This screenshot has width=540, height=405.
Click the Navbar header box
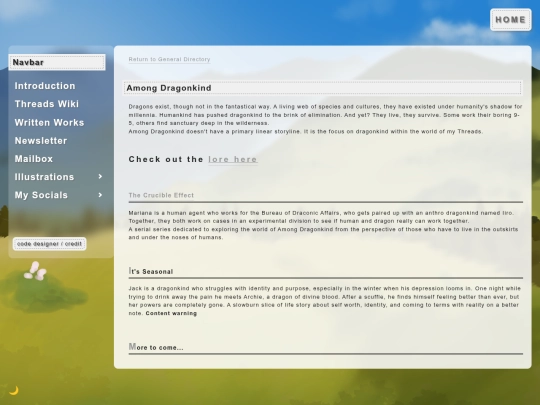(57, 62)
